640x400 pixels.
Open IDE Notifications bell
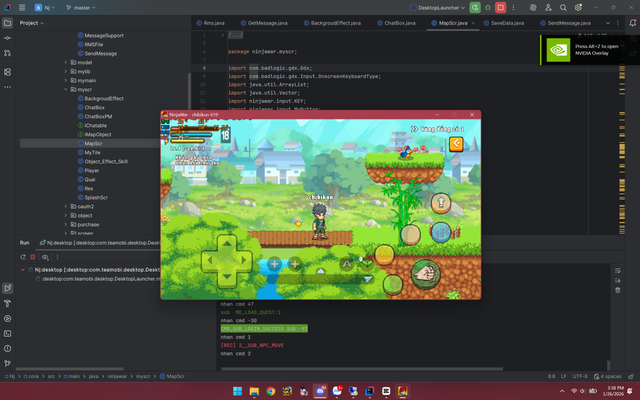[633, 23]
